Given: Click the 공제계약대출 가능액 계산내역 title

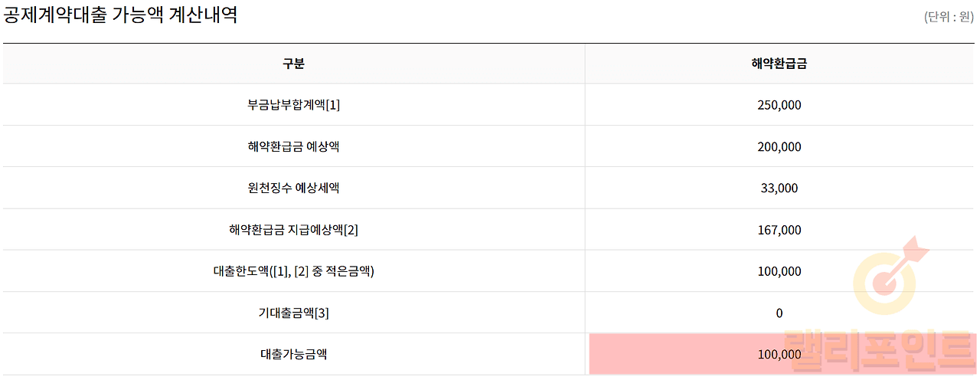Looking at the screenshot, I should pos(120,15).
